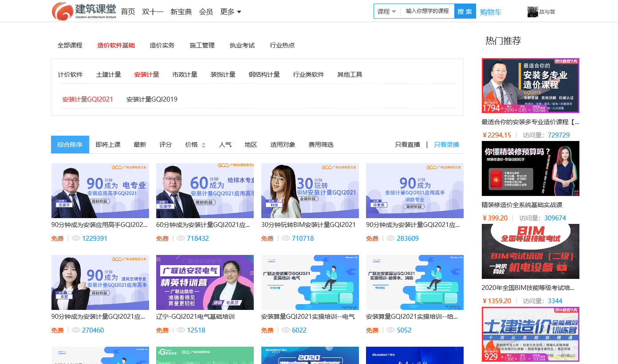Select the 行业热点 category
Screen dimensions: 618x364
pos(282,45)
